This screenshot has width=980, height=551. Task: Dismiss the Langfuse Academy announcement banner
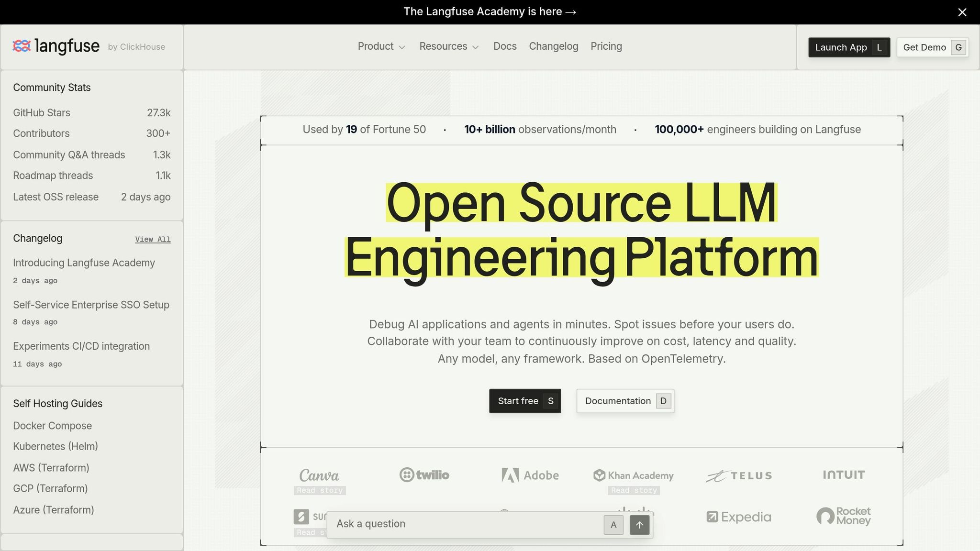click(x=962, y=12)
